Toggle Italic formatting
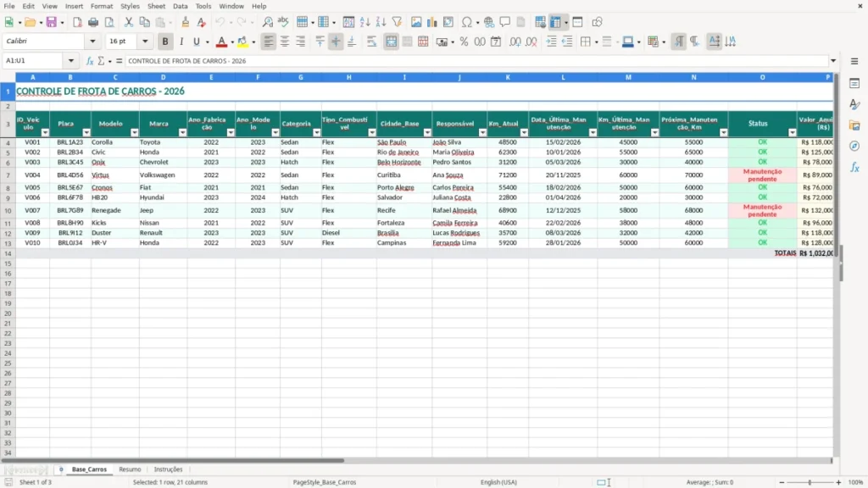868x488 pixels. click(x=181, y=42)
